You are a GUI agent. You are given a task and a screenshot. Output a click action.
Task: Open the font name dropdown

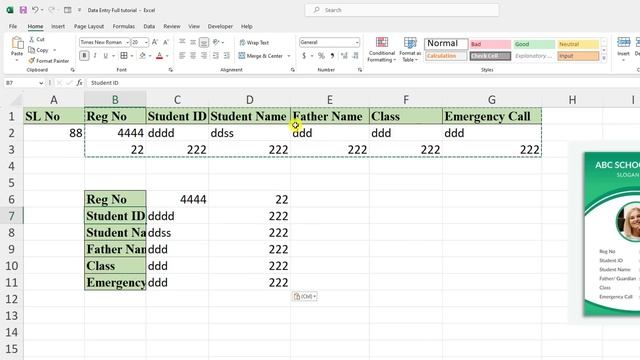[x=127, y=42]
